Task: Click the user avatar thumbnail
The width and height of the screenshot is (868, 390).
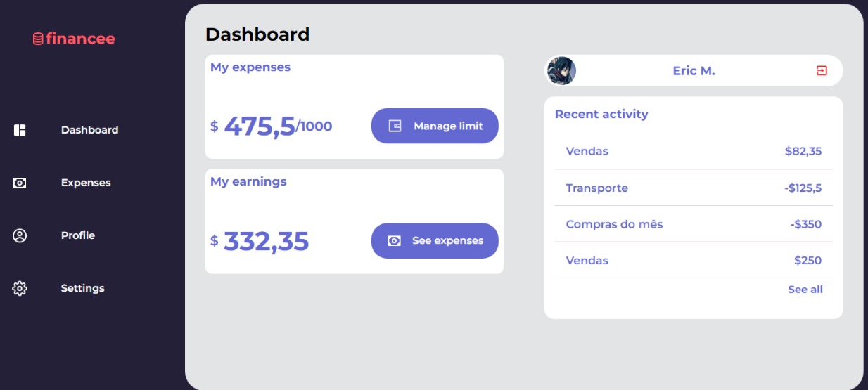Action: click(x=561, y=70)
